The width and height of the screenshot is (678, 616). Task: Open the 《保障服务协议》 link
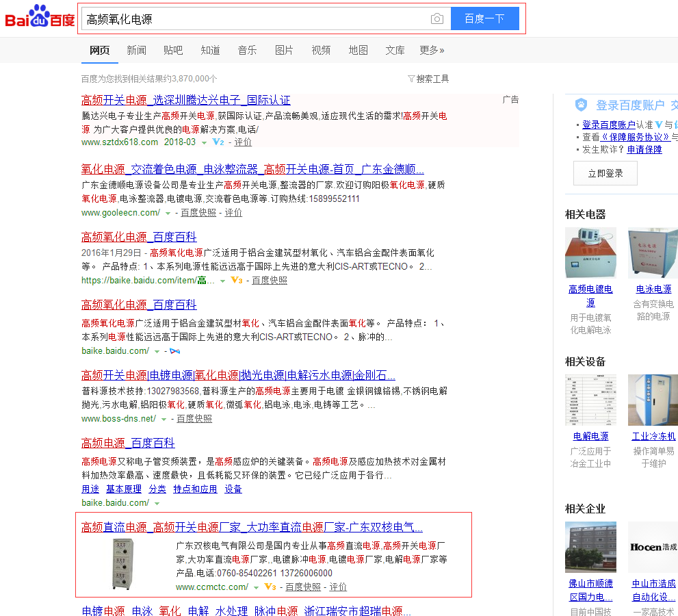pyautogui.click(x=635, y=137)
